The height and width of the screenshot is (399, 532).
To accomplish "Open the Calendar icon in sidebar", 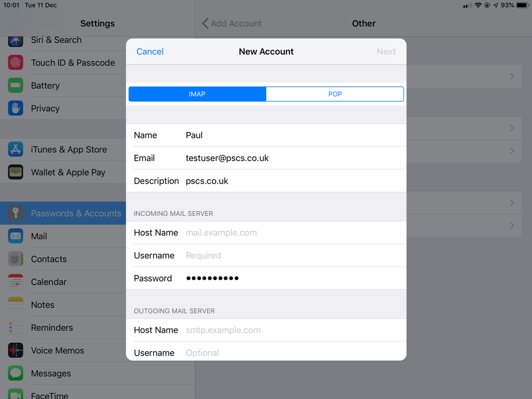I will pyautogui.click(x=16, y=282).
